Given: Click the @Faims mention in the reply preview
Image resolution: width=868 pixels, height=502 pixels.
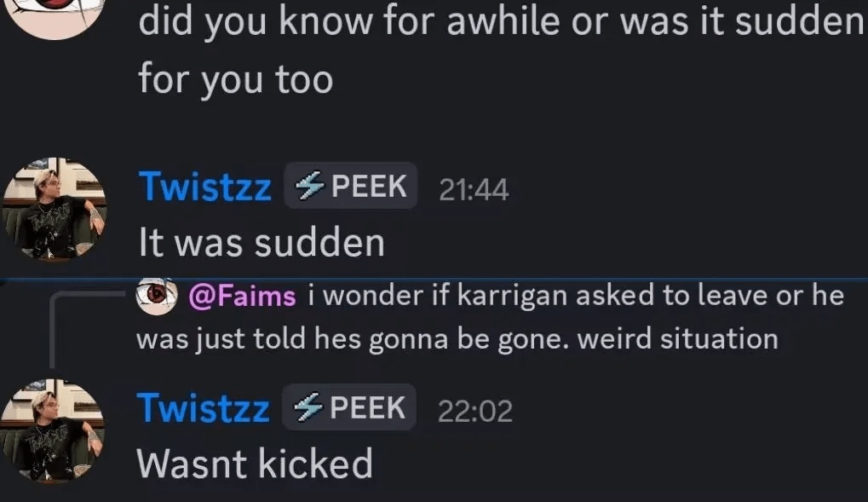Looking at the screenshot, I should click(x=242, y=296).
